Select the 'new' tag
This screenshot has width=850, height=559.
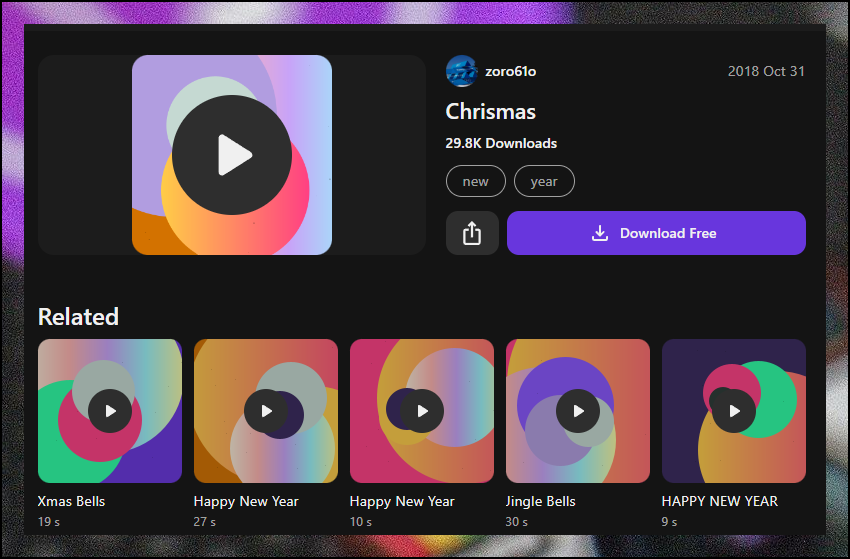click(475, 181)
